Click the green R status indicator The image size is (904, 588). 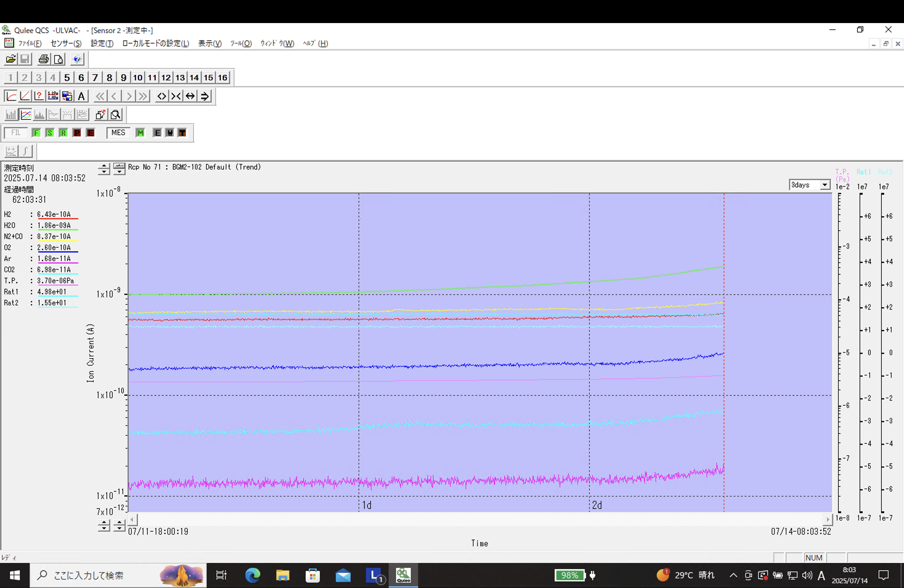[63, 133]
